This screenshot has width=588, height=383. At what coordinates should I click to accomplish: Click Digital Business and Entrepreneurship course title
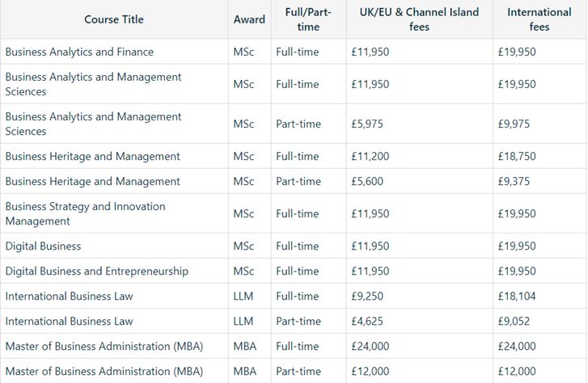(x=96, y=271)
